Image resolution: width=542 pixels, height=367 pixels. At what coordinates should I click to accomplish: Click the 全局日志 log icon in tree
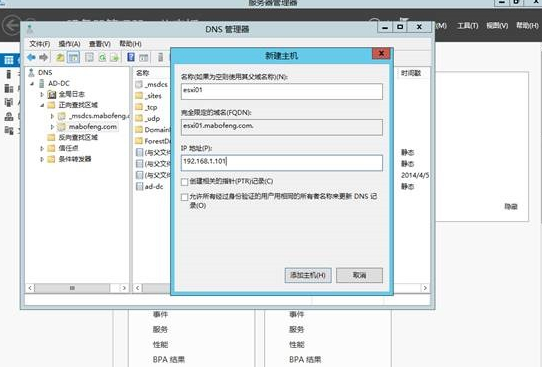(x=52, y=94)
